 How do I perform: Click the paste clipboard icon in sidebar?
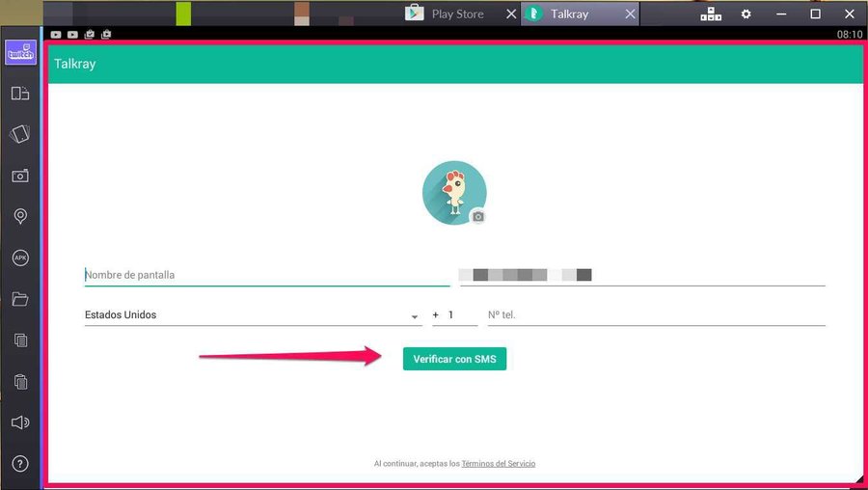click(20, 381)
